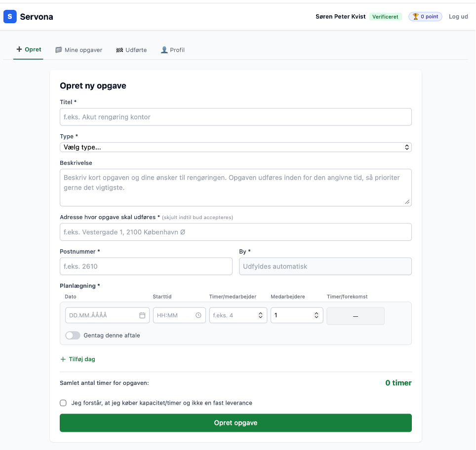
Task: Click the Verificeret badge
Action: pos(386,16)
